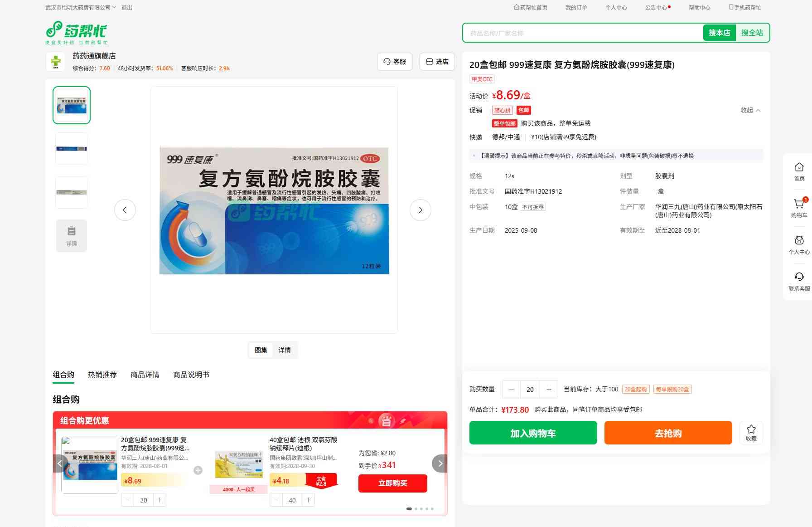Open the 商品说明书 tab

[x=191, y=375]
